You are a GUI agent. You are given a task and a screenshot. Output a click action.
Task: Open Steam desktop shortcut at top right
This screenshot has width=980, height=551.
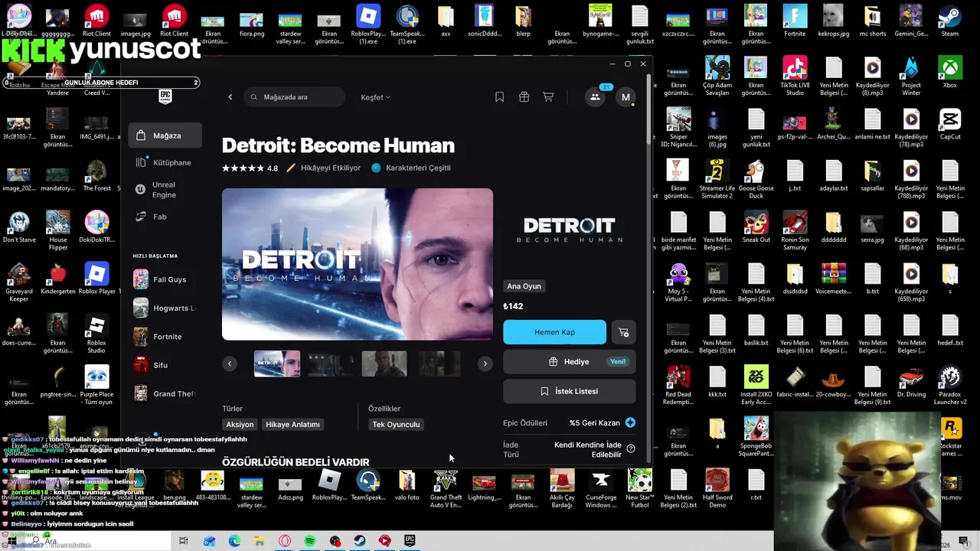pos(949,22)
